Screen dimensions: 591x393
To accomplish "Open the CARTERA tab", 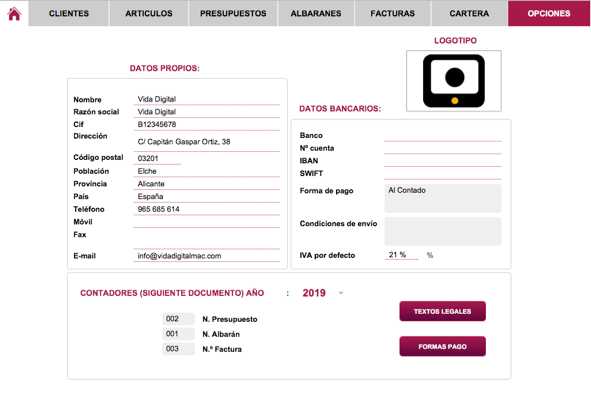I will point(469,14).
